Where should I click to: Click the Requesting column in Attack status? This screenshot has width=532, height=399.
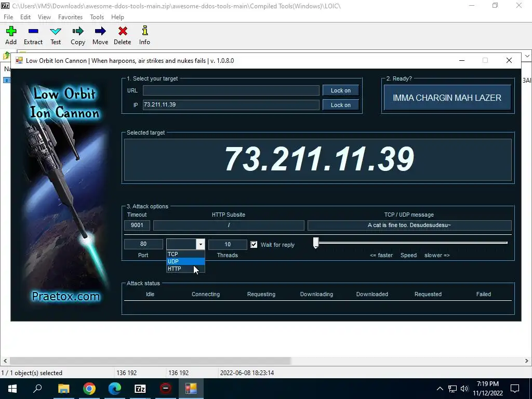261,294
